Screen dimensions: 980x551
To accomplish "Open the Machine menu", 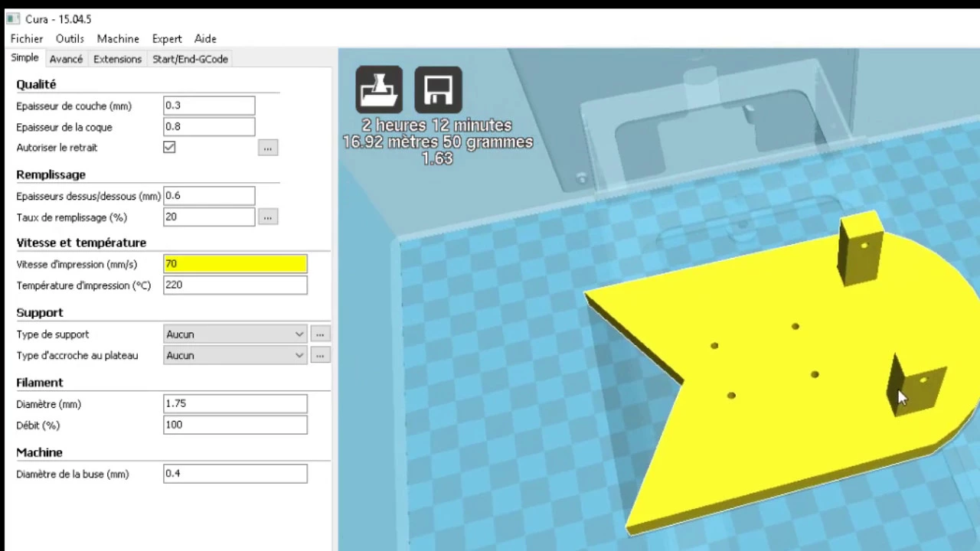I will 118,38.
